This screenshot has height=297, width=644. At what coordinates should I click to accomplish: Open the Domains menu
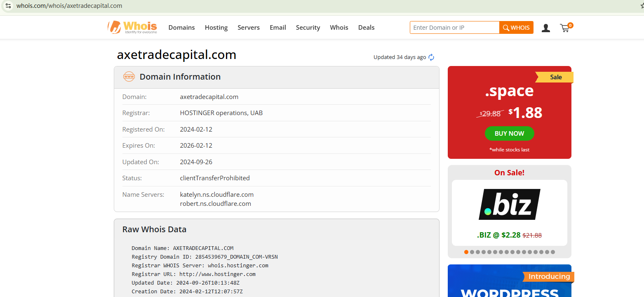pos(181,28)
